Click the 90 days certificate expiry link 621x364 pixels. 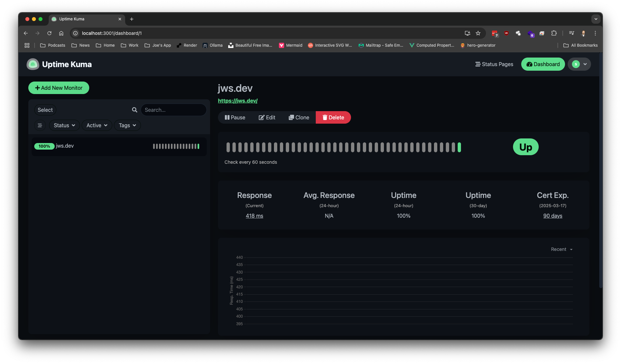coord(553,216)
